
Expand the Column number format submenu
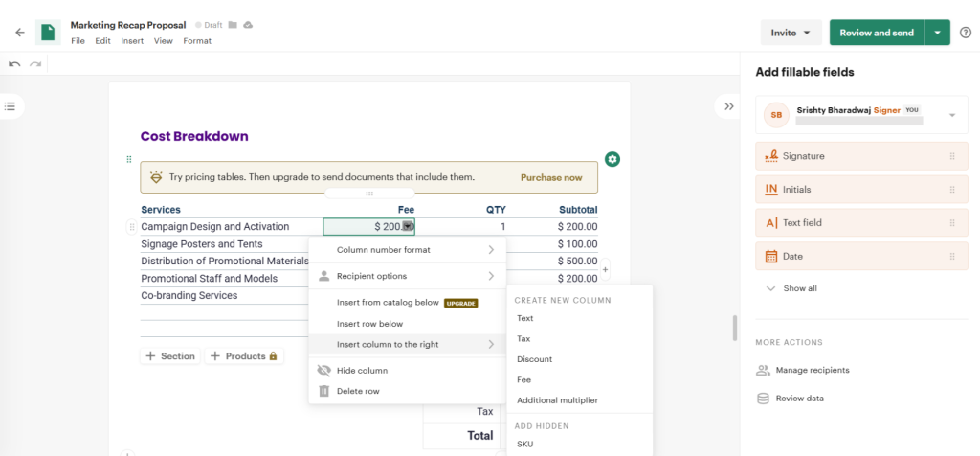(x=491, y=250)
